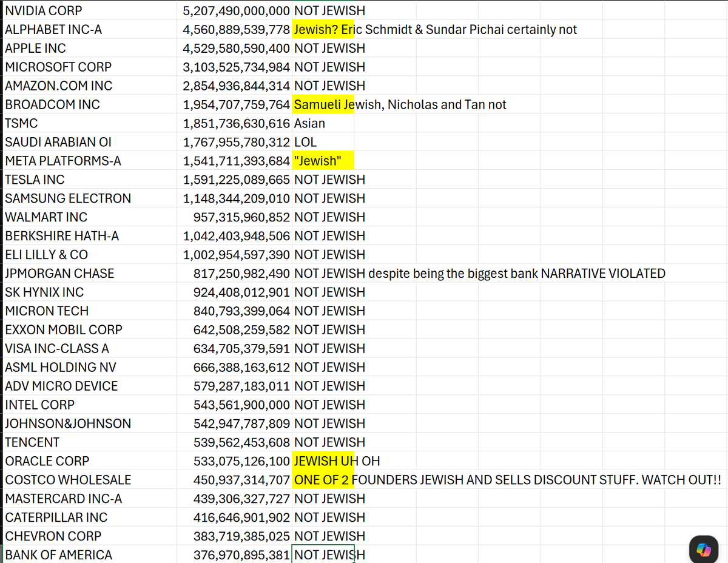Click the "Asian" cell in TSMC row
The width and height of the screenshot is (728, 563).
tap(323, 123)
